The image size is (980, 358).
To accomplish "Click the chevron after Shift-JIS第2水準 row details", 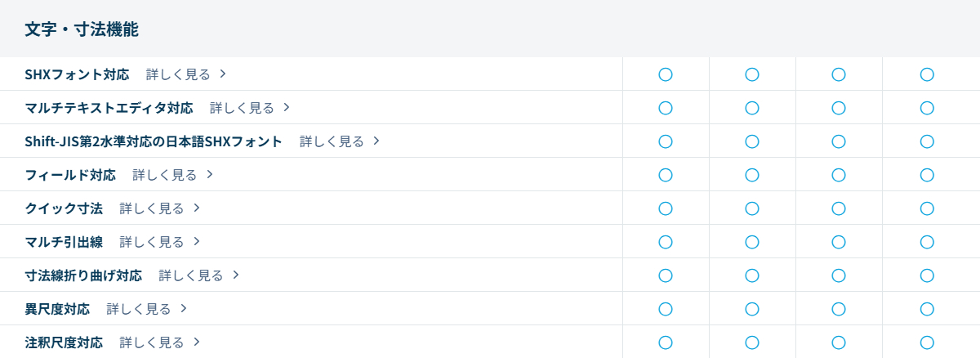I will (376, 141).
